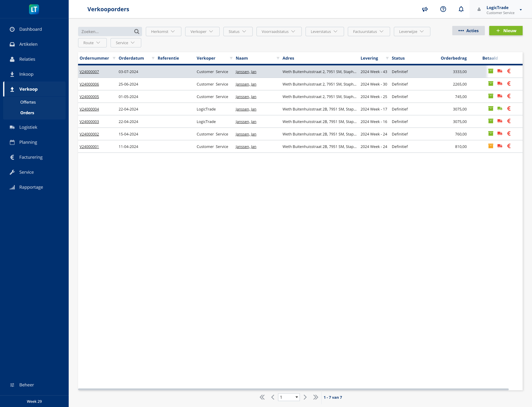Click stock box icon for order V24000006

click(491, 84)
